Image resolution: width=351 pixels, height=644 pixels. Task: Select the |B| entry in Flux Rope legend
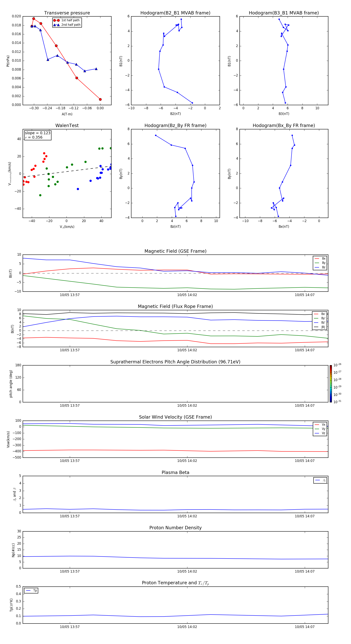pyautogui.click(x=320, y=327)
